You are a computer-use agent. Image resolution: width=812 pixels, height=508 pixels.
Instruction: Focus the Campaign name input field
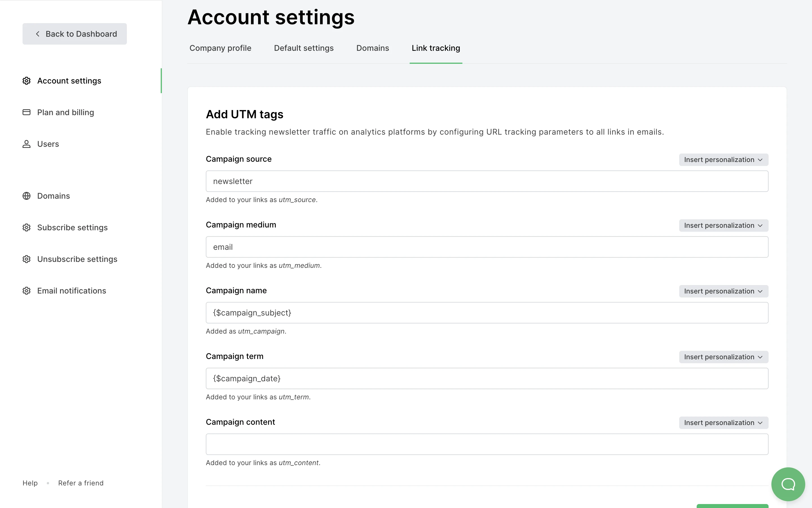point(487,313)
